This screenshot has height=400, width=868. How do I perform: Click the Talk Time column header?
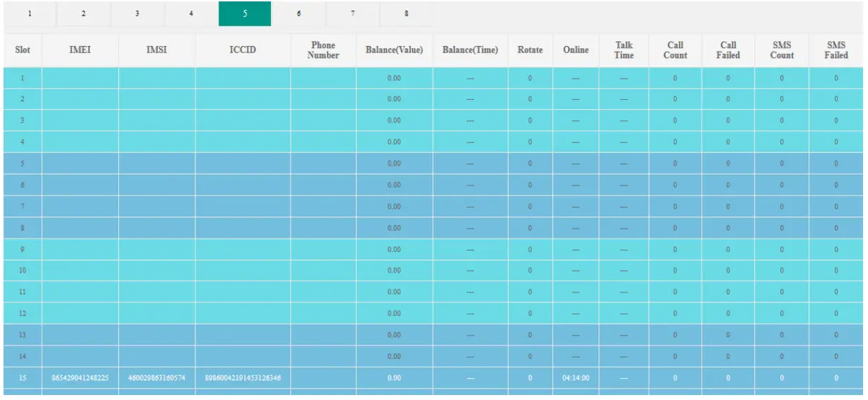tap(624, 50)
